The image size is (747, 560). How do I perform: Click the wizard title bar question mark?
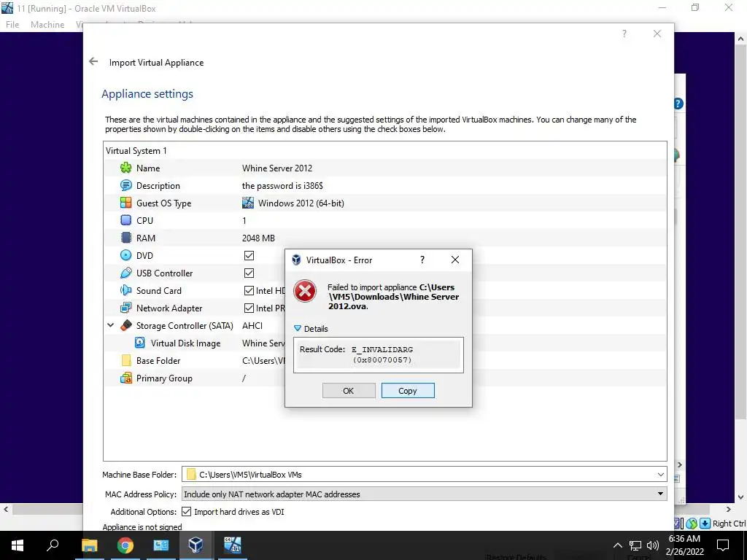click(624, 34)
